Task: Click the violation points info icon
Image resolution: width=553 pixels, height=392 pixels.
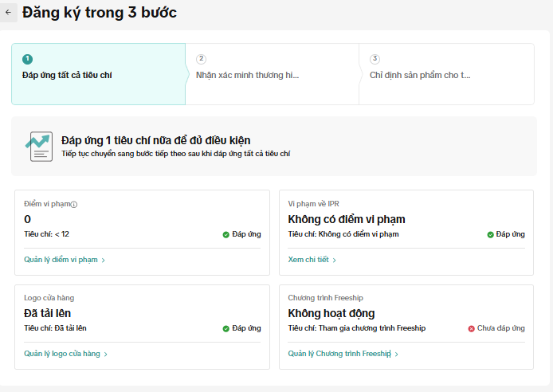Action: (74, 205)
